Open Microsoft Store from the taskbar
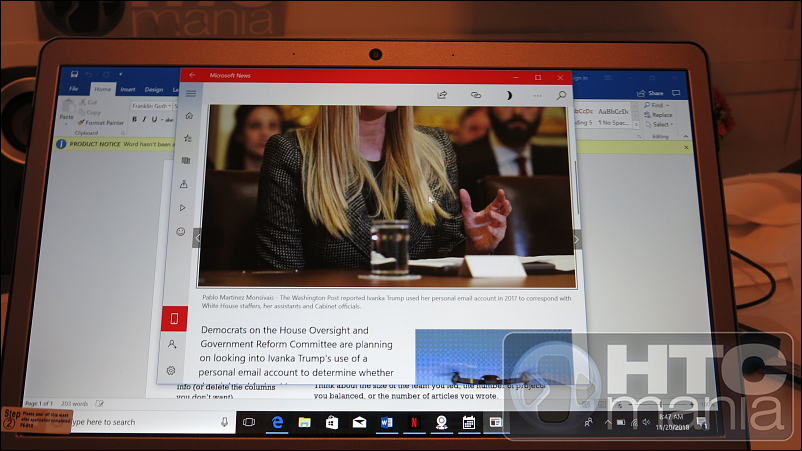 click(332, 422)
